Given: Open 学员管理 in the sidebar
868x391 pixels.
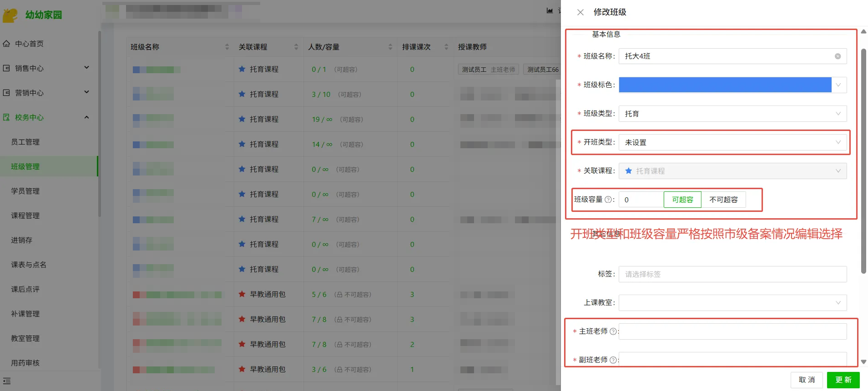Looking at the screenshot, I should [25, 191].
